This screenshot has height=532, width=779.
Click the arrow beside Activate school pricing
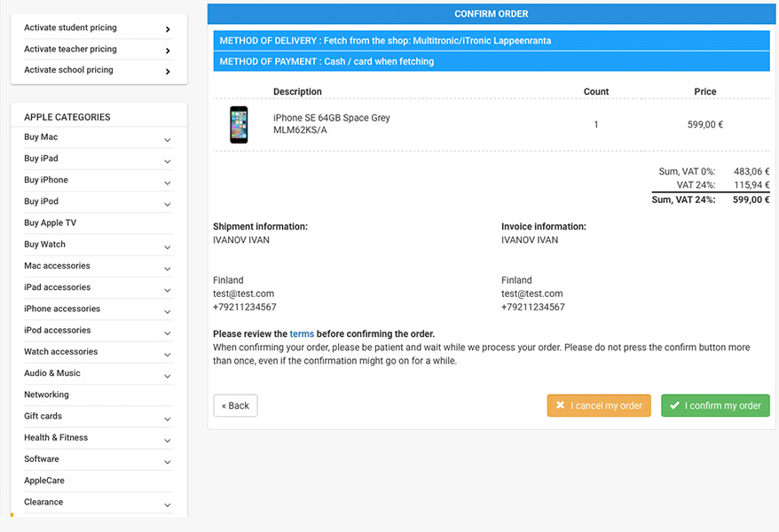click(168, 72)
